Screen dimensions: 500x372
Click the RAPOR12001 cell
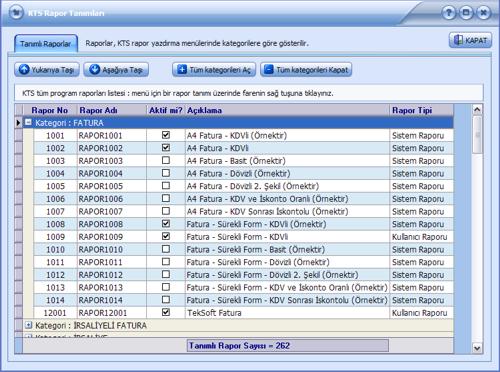(x=112, y=313)
